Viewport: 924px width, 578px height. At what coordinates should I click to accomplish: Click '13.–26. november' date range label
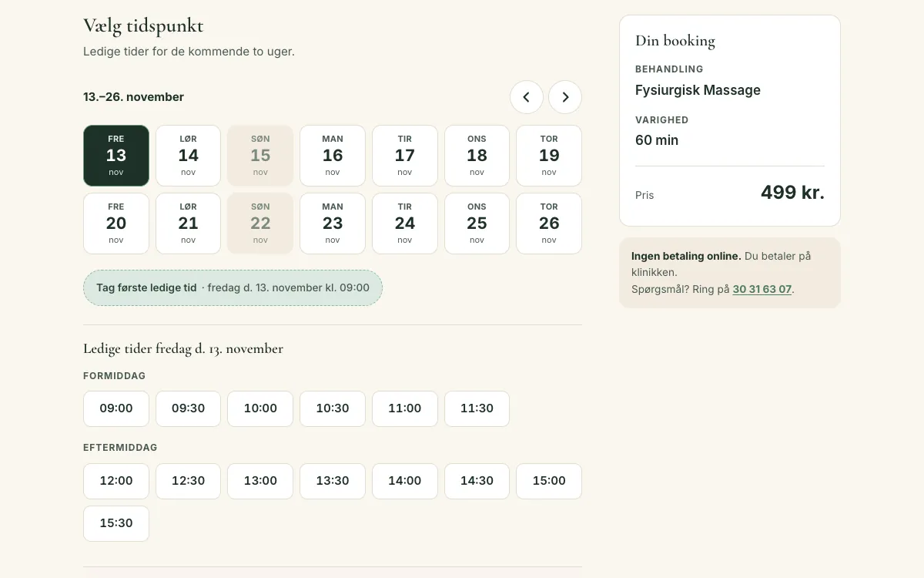pos(133,97)
